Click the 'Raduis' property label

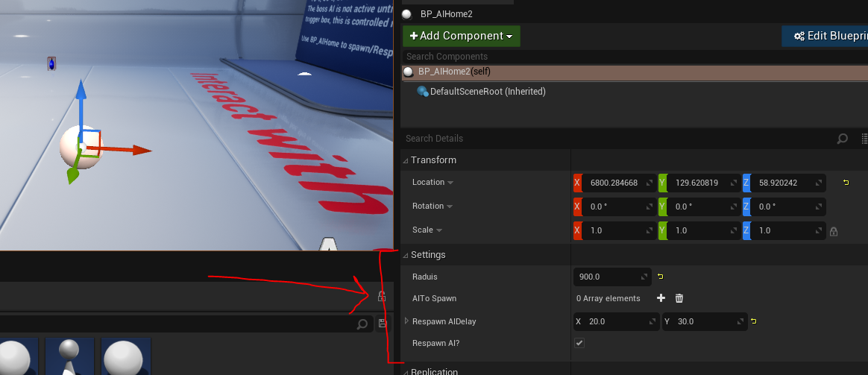click(x=424, y=277)
